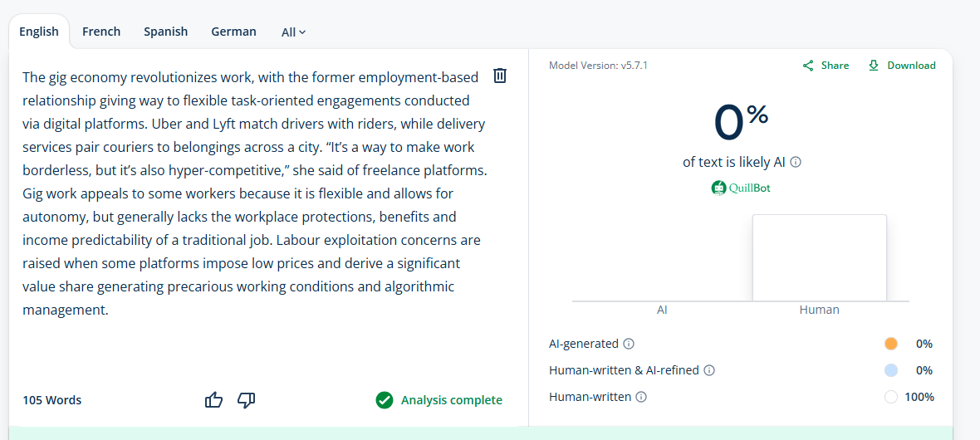Click info icon next to Human-written
980x440 pixels.
click(641, 397)
